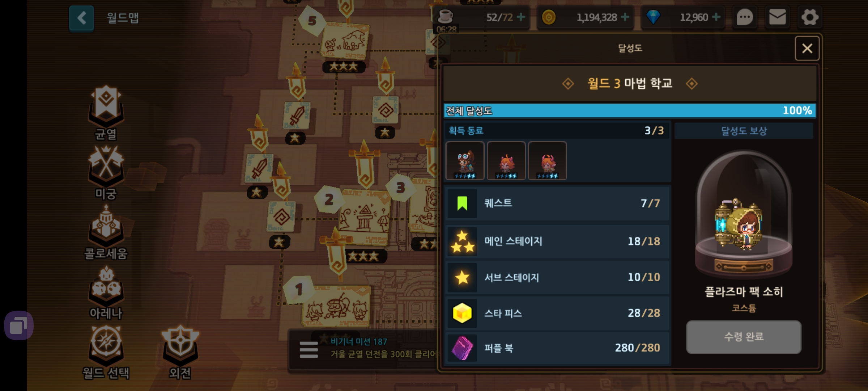
Task: Add coffee stamina with plus button
Action: 521,17
